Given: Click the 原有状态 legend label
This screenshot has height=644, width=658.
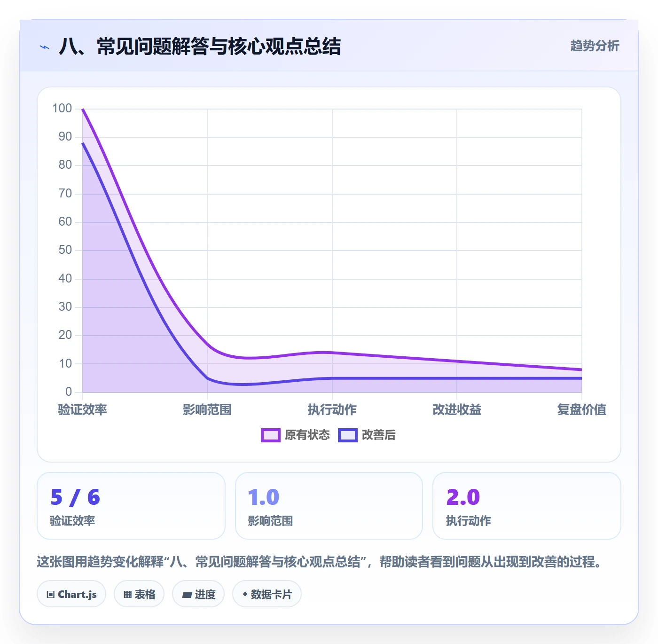Looking at the screenshot, I should coord(307,435).
